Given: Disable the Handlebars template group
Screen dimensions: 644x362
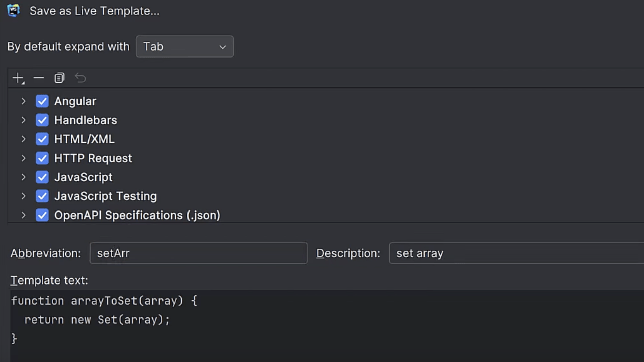Looking at the screenshot, I should click(x=42, y=120).
